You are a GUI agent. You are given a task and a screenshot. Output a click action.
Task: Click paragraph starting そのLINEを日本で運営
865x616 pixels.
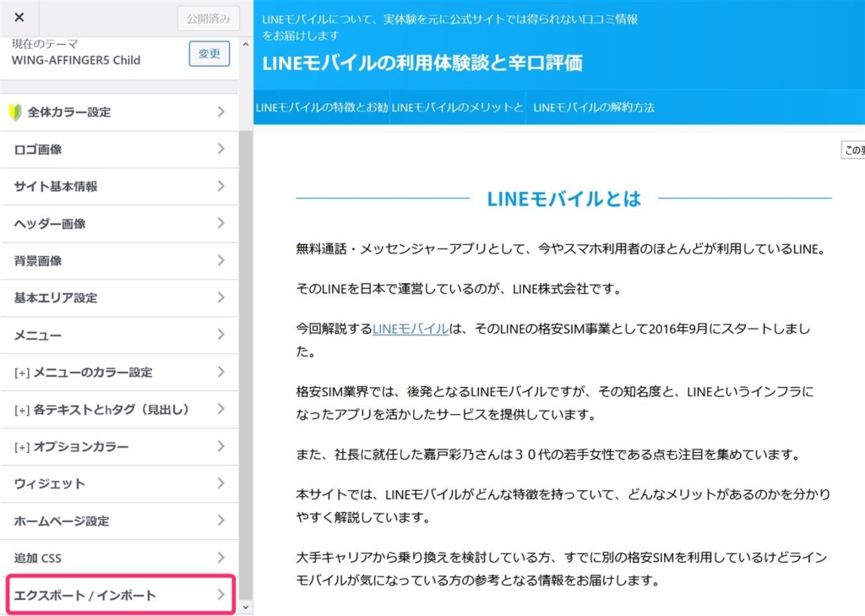pyautogui.click(x=459, y=289)
